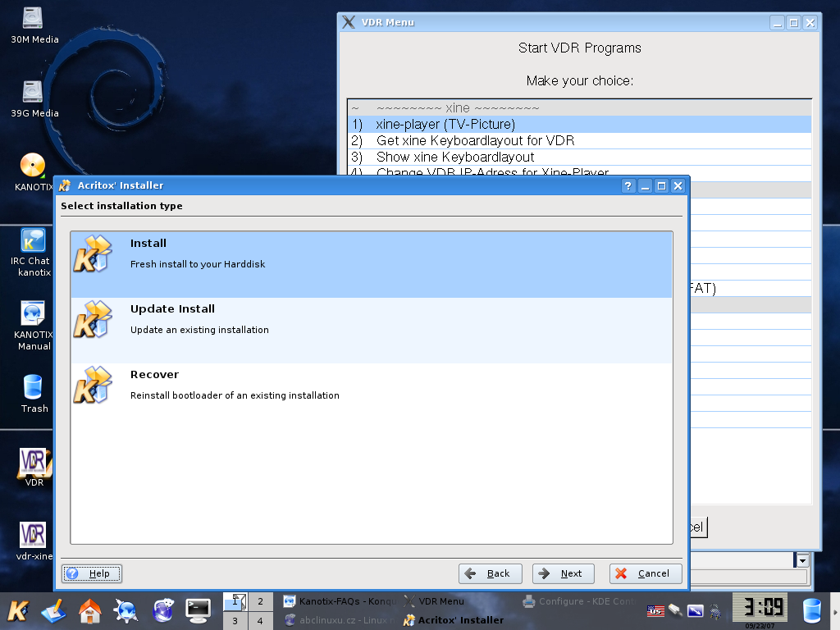Screen dimensions: 840x630
Task: Click the '~~~ xine ~~~' header row
Action: pos(579,108)
